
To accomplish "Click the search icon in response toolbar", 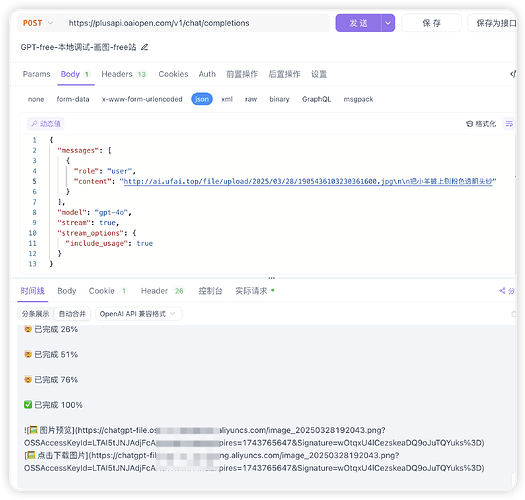I will (x=514, y=314).
